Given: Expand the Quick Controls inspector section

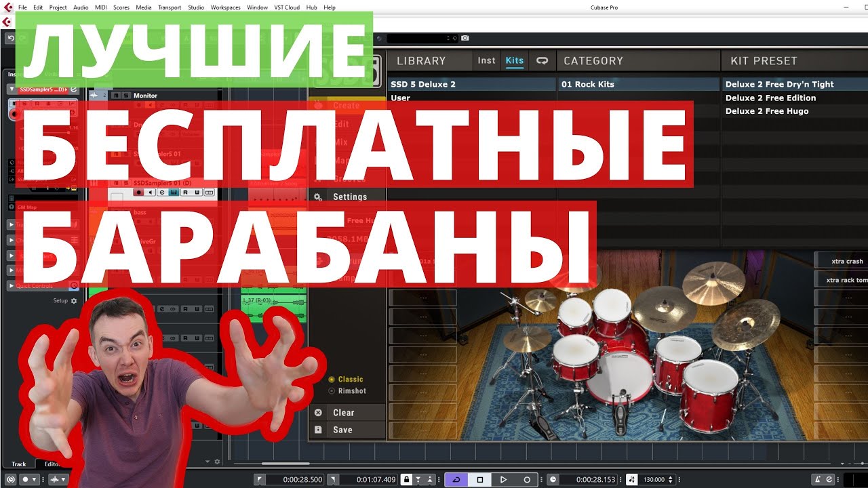Looking at the screenshot, I should point(11,286).
